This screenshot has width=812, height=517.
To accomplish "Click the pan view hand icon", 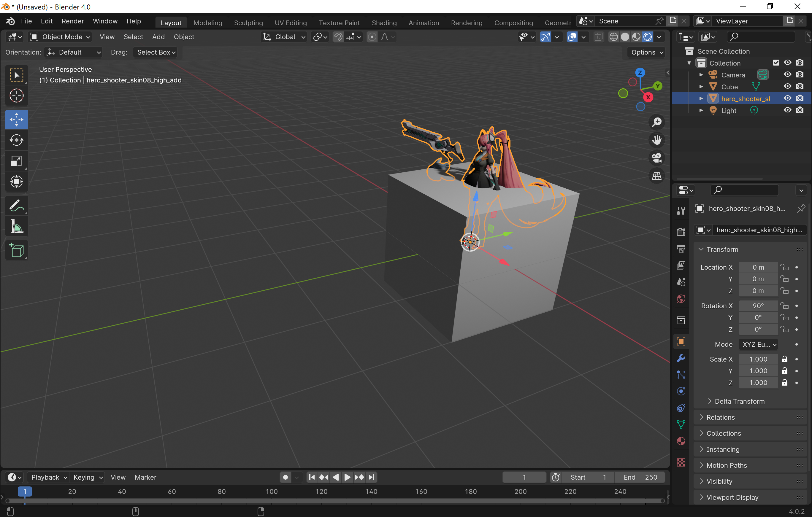I will [656, 140].
